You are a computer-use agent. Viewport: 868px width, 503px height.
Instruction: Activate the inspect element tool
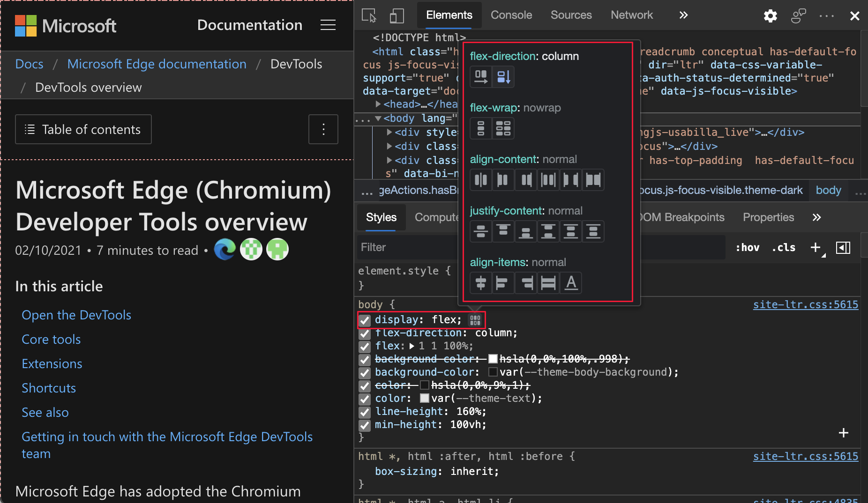tap(368, 15)
